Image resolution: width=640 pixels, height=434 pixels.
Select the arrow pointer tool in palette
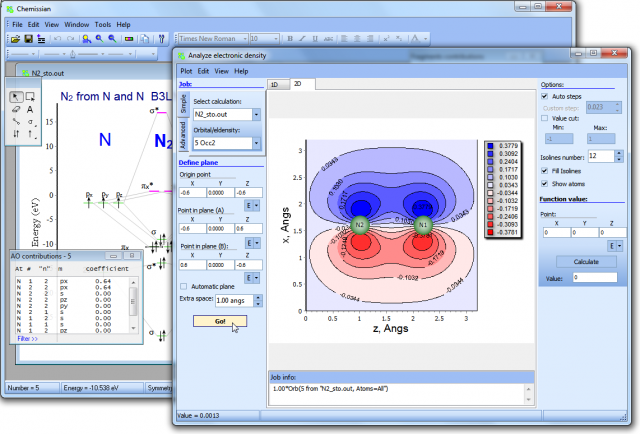click(16, 97)
